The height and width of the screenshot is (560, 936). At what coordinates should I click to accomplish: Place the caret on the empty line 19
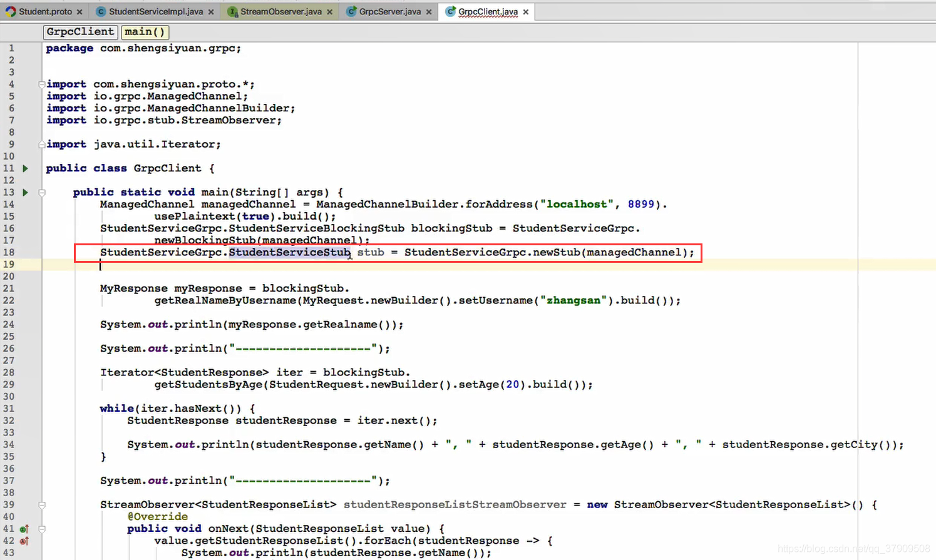488,265
